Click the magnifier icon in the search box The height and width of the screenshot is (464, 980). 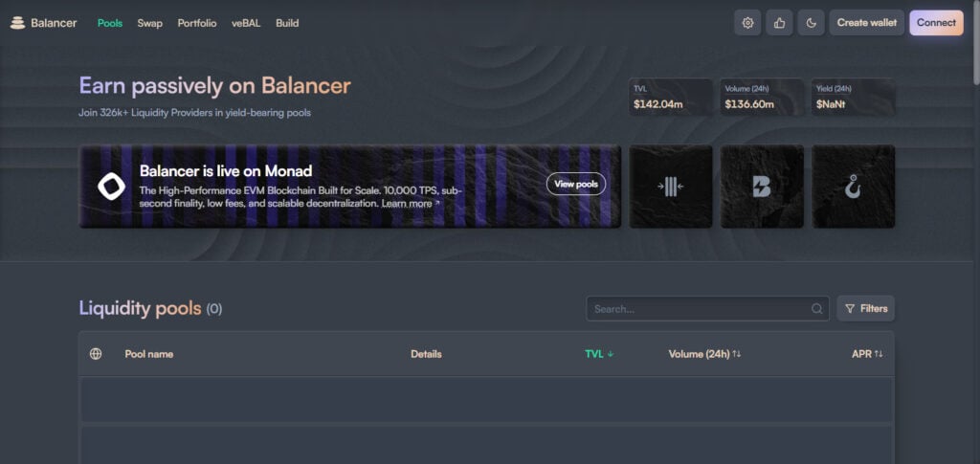click(817, 308)
